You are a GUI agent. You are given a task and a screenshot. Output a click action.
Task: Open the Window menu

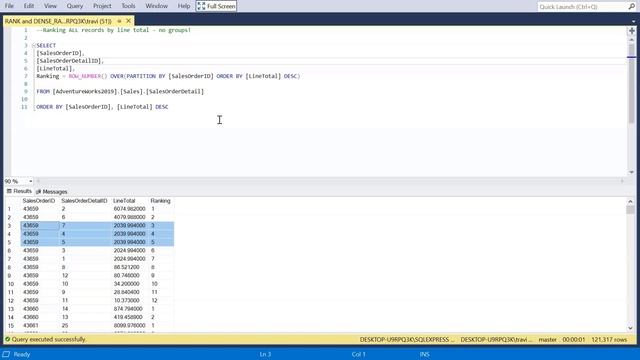156,6
